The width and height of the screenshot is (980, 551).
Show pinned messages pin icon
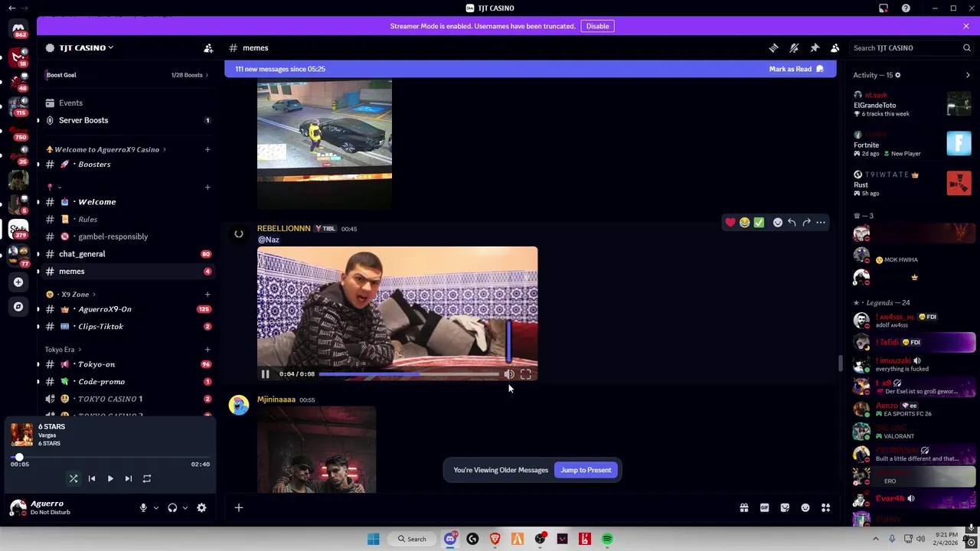pos(815,47)
